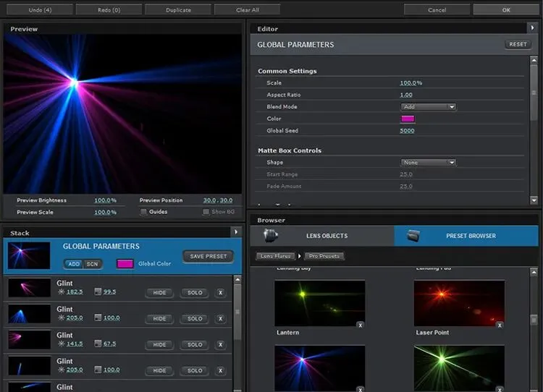Image resolution: width=543 pixels, height=392 pixels.
Task: Toggle the Show BG checkbox
Action: coord(206,212)
